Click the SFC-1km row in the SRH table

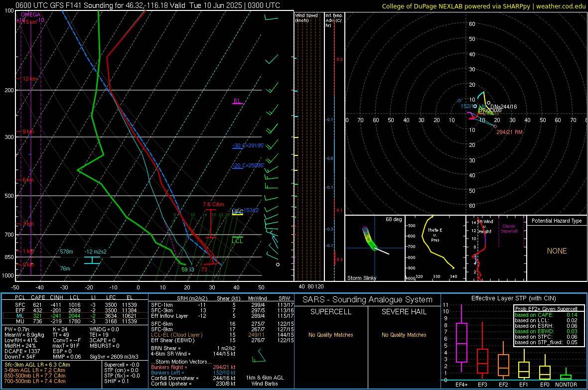[x=222, y=305]
